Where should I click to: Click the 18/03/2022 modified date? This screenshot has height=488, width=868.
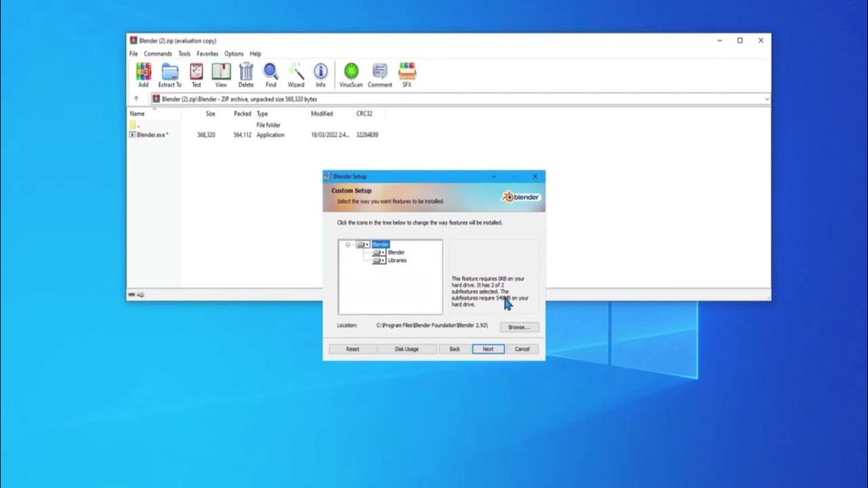[330, 135]
